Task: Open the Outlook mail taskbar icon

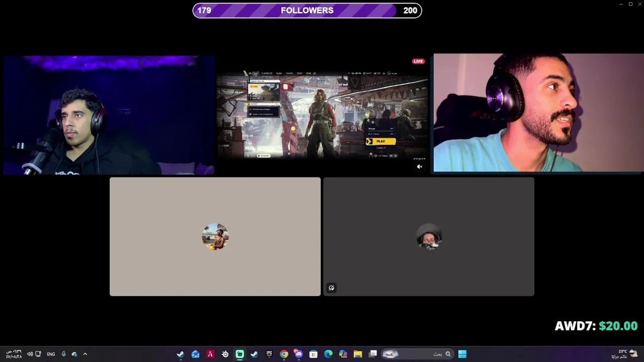Action: tap(195, 354)
